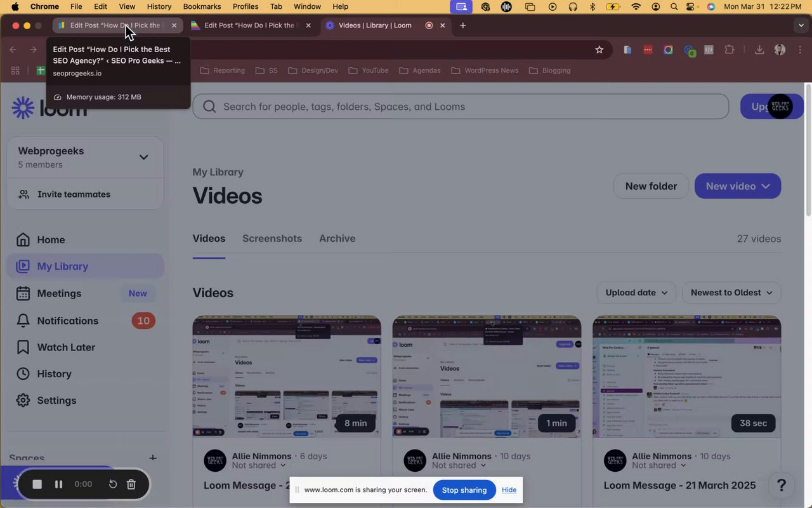Open the Loom help question mark button
The image size is (812, 508).
[782, 486]
